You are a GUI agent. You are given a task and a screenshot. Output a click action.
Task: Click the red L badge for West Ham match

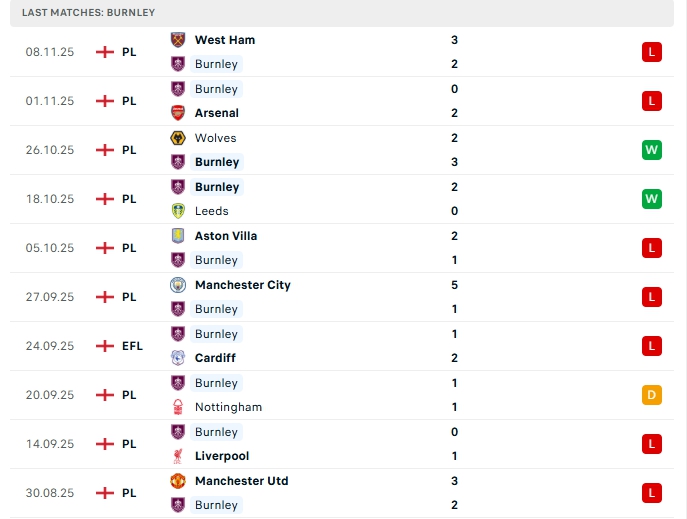click(x=652, y=52)
